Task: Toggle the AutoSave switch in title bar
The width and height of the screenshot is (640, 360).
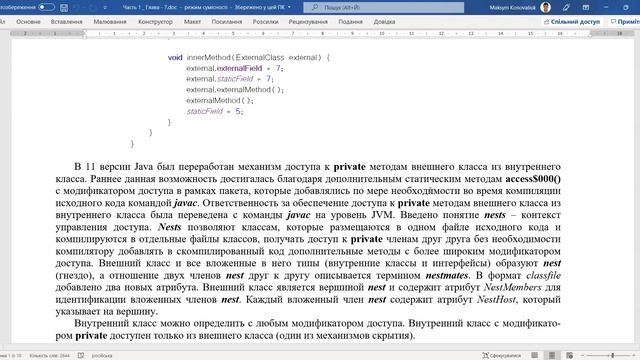Action: [46, 7]
